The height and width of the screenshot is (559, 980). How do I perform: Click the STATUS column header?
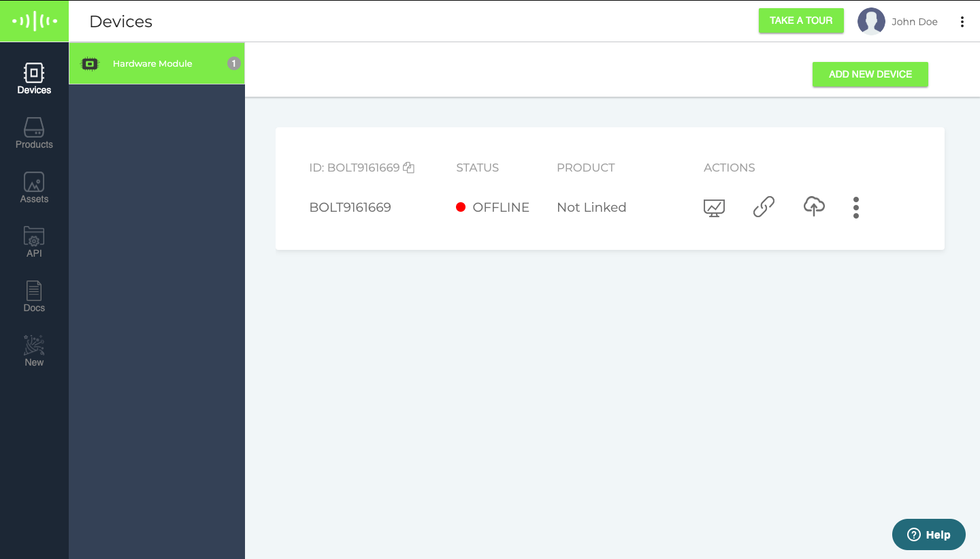tap(477, 167)
